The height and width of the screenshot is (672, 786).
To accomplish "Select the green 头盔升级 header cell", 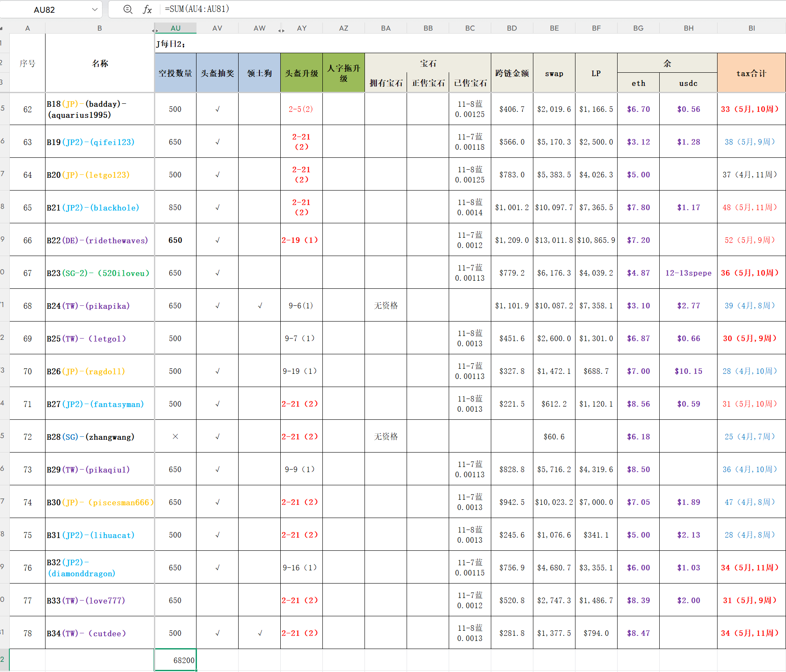I will 302,73.
